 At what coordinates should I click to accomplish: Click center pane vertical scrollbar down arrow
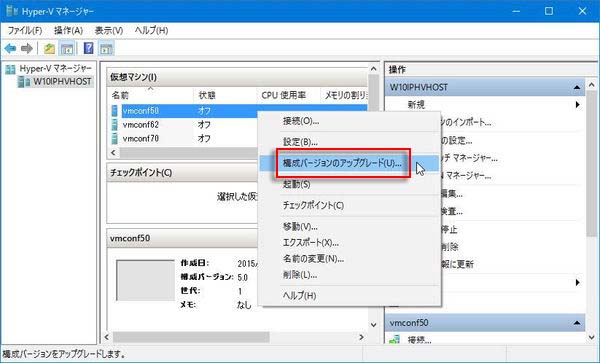click(373, 325)
